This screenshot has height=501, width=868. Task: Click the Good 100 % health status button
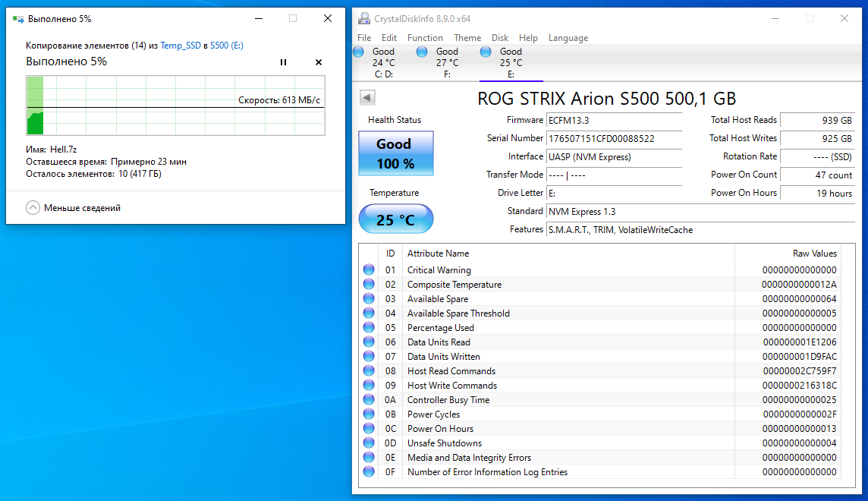[x=395, y=153]
